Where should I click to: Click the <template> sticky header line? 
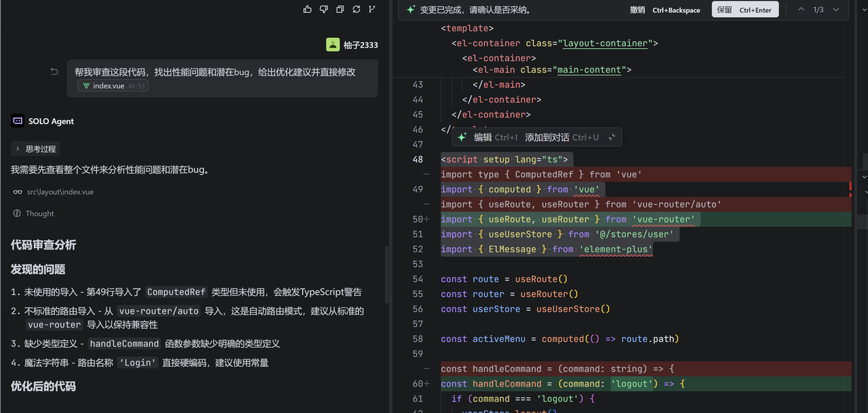467,28
